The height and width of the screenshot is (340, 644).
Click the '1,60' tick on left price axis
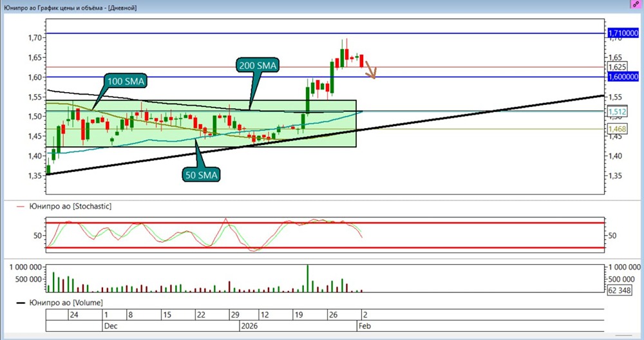point(35,77)
